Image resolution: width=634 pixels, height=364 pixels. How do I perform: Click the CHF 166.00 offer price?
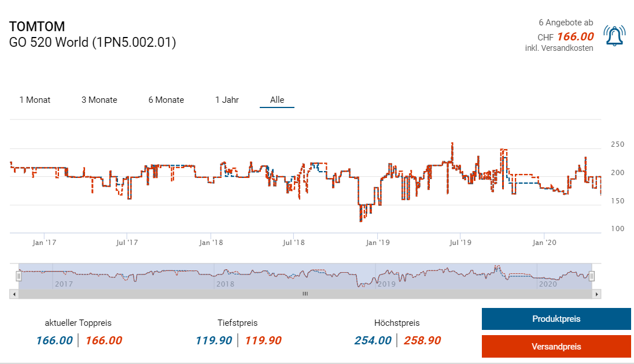[575, 36]
